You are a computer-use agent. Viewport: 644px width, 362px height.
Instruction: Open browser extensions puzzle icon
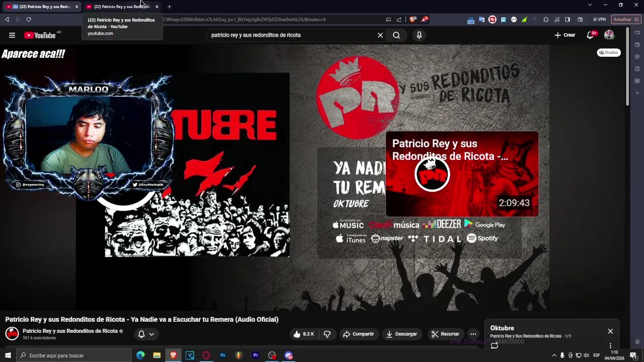pyautogui.click(x=546, y=20)
